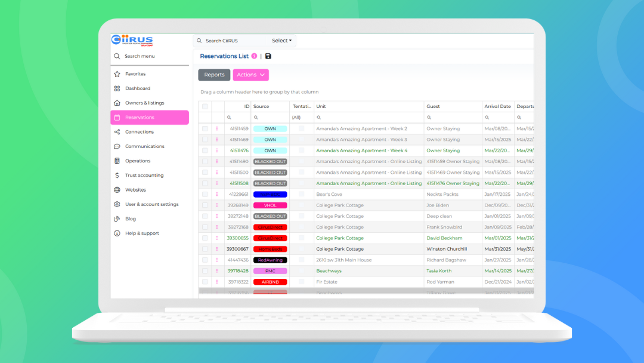
Task: Click the Communications chat bubble icon
Action: (117, 146)
